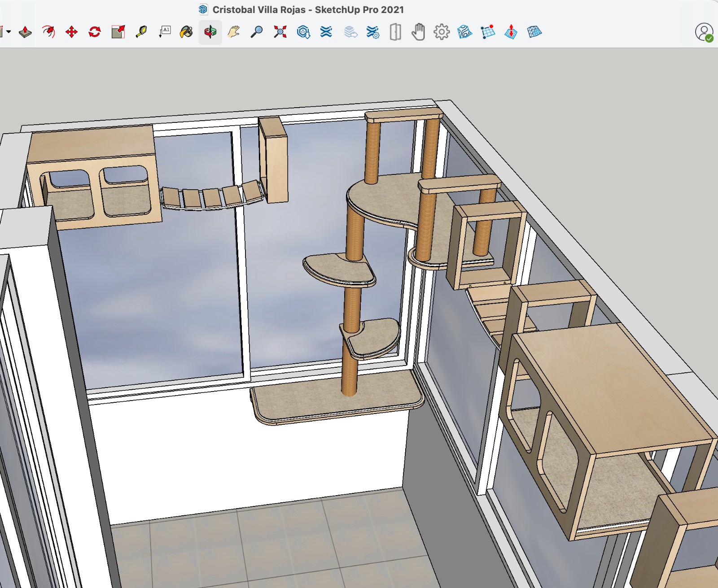The image size is (718, 588).
Task: Select the Move tool
Action: click(x=72, y=32)
